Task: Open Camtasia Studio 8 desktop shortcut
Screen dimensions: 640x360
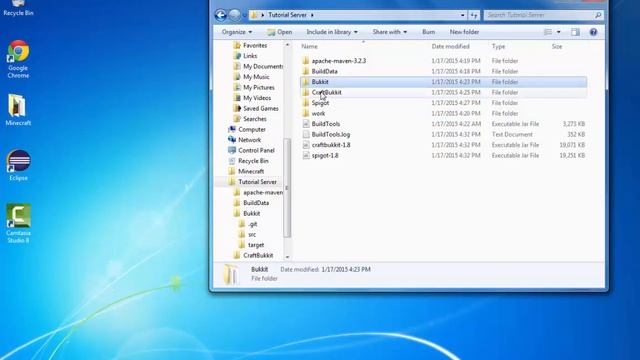Action: [x=18, y=223]
